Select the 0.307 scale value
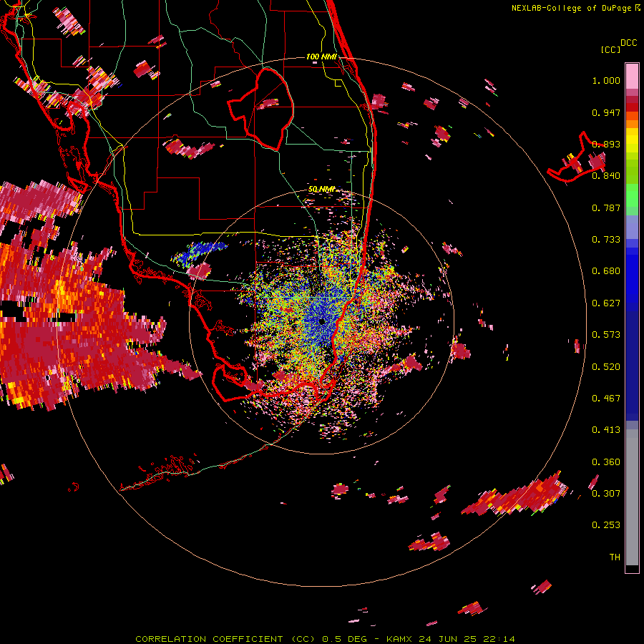644x644 pixels. tap(606, 494)
